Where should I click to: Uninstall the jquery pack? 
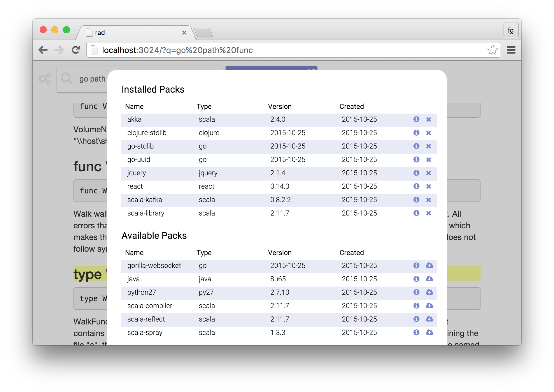tap(428, 173)
